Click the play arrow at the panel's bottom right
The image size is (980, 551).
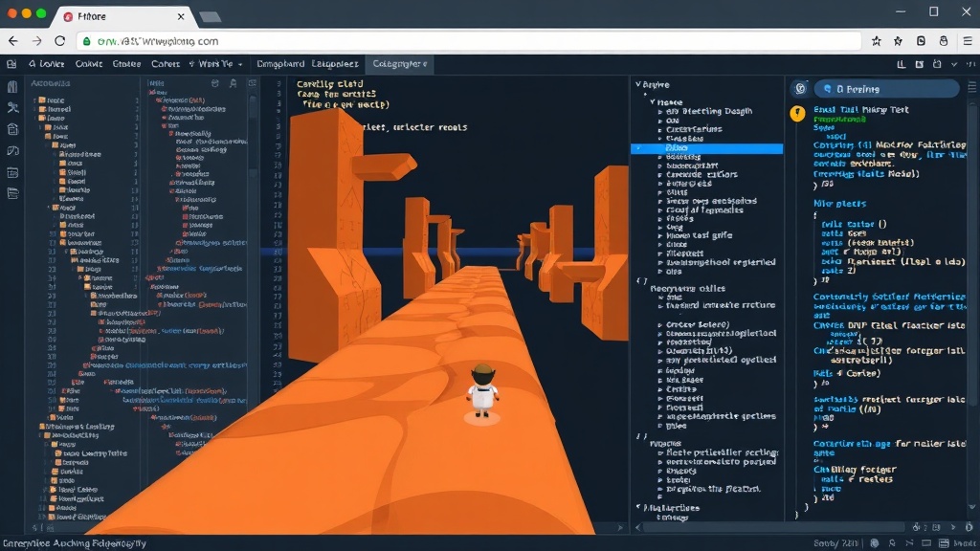952,527
